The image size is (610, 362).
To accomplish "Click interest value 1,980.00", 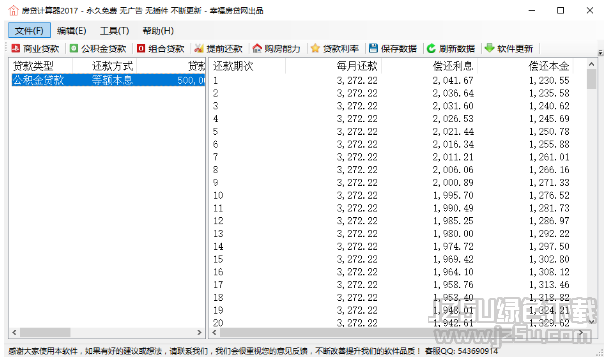I will point(453,234).
